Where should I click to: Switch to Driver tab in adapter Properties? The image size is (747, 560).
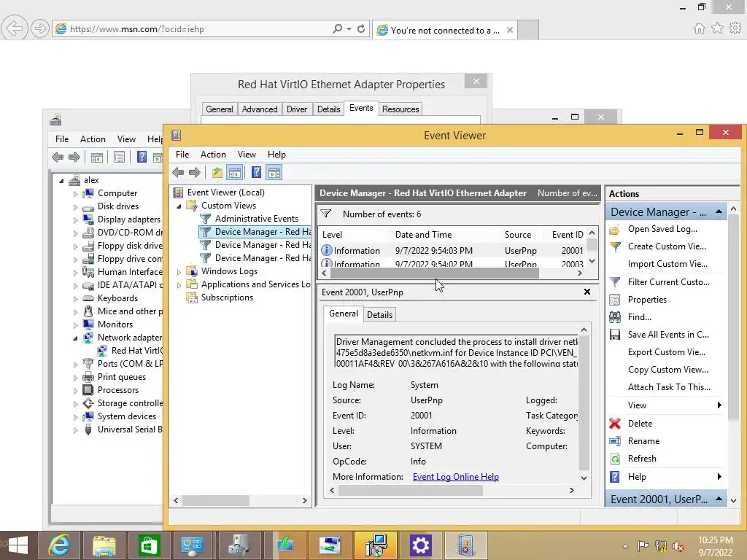point(297,109)
